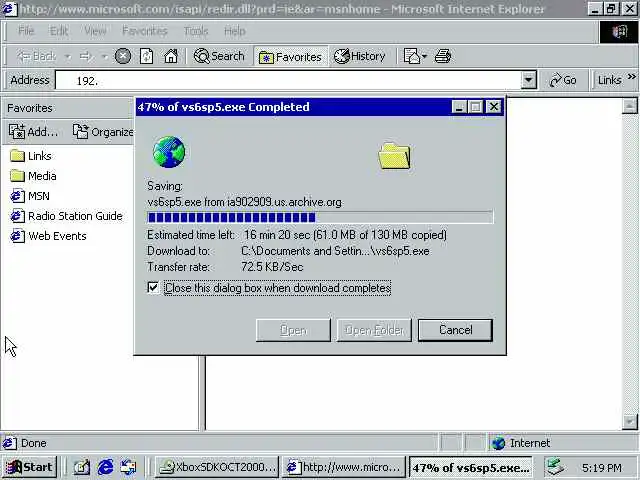Click the Show Desktop quick launch icon

[x=81, y=467]
